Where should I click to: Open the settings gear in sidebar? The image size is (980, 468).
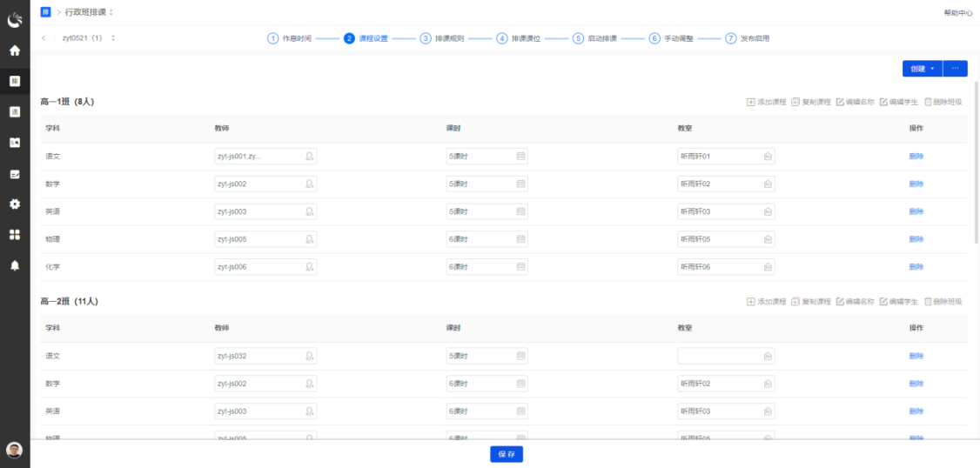pyautogui.click(x=15, y=204)
